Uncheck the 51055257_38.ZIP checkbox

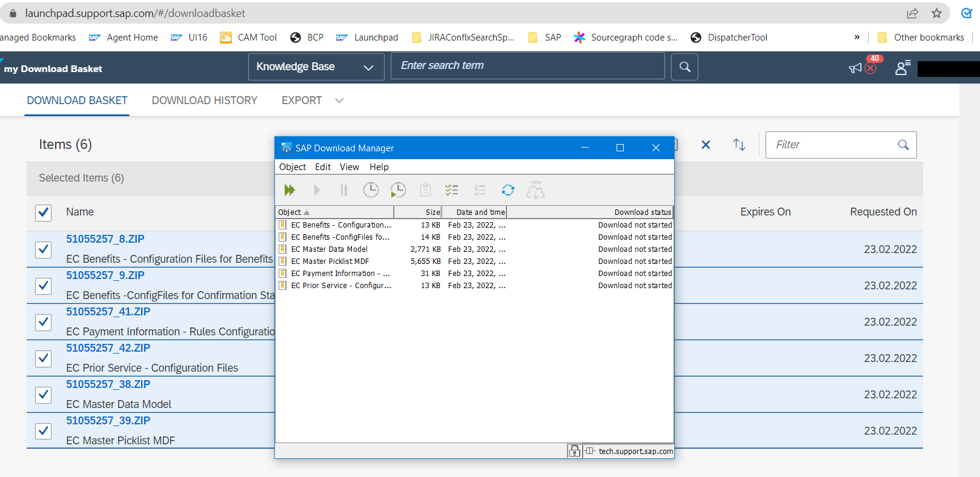[44, 395]
